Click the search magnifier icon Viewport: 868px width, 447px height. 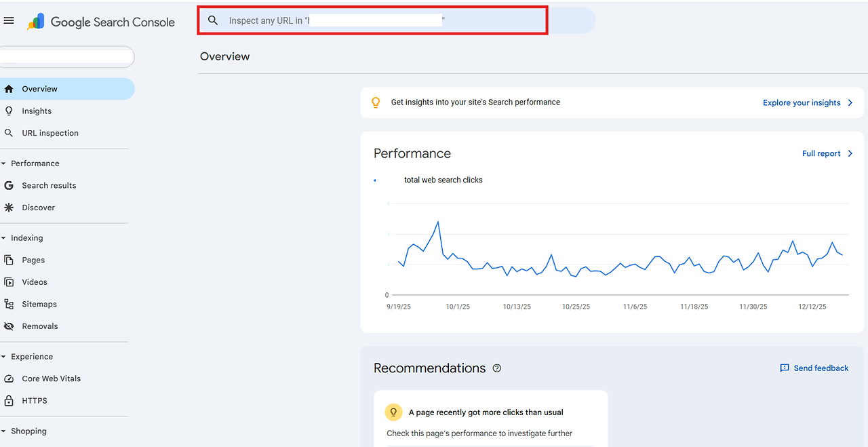[x=213, y=20]
